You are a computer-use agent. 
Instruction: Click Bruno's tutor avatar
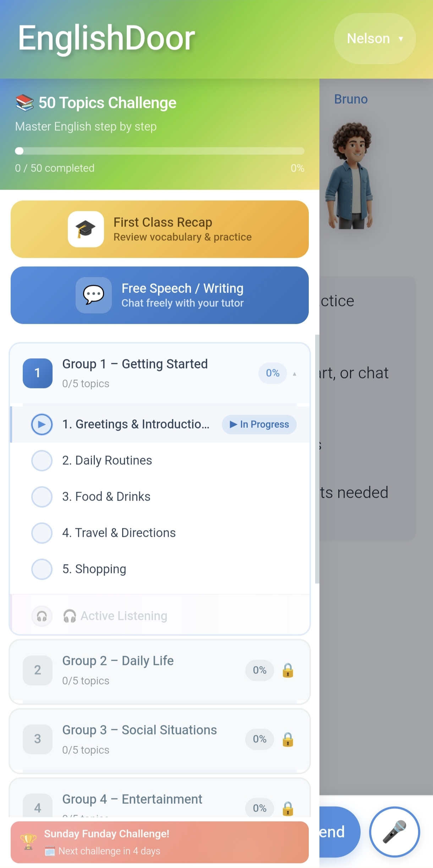click(x=351, y=176)
